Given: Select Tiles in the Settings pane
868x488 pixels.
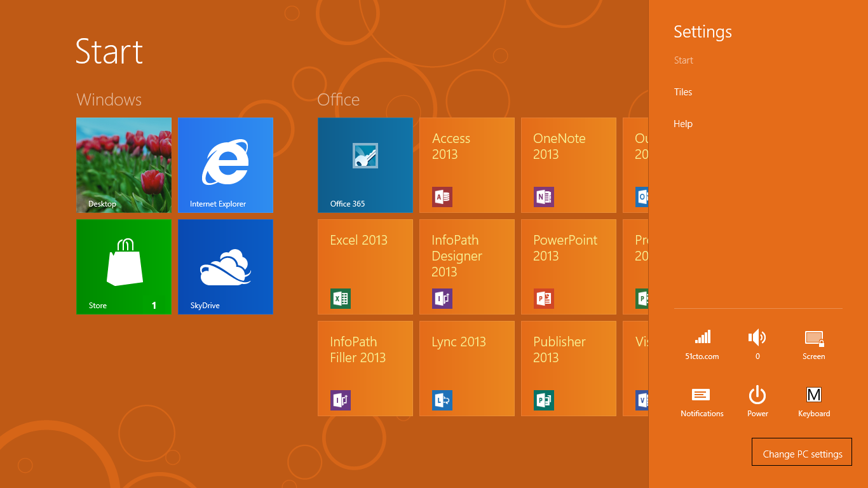Looking at the screenshot, I should [x=683, y=92].
